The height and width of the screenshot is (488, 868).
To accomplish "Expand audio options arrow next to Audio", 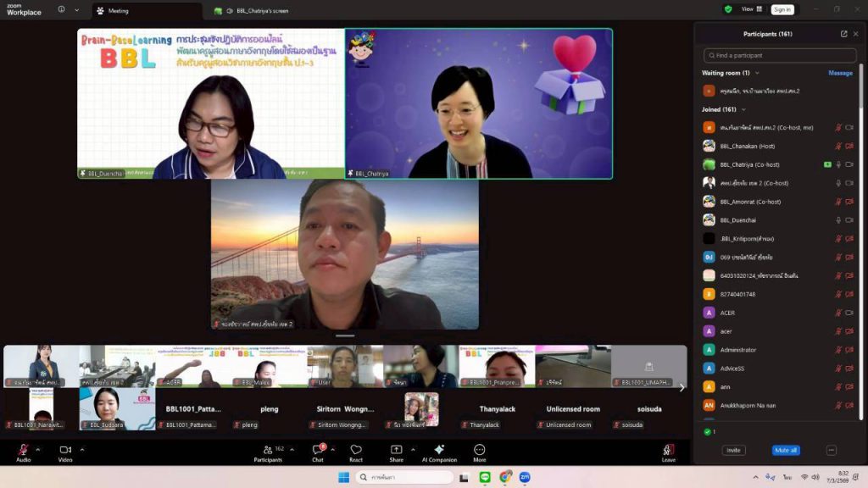I will (38, 449).
